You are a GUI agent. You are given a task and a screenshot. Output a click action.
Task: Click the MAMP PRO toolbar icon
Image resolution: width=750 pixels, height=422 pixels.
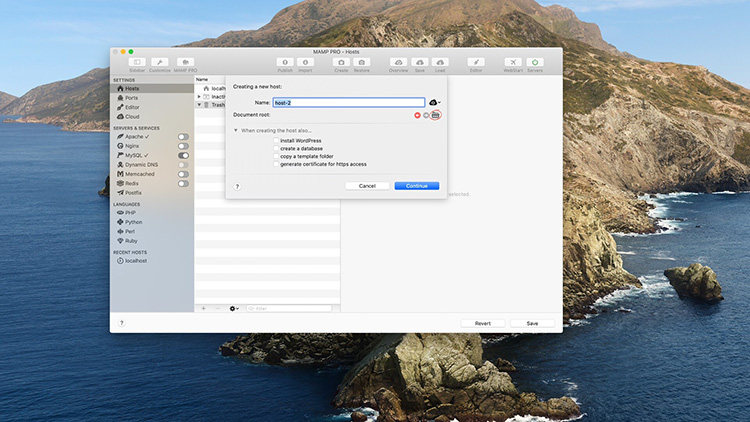point(185,62)
